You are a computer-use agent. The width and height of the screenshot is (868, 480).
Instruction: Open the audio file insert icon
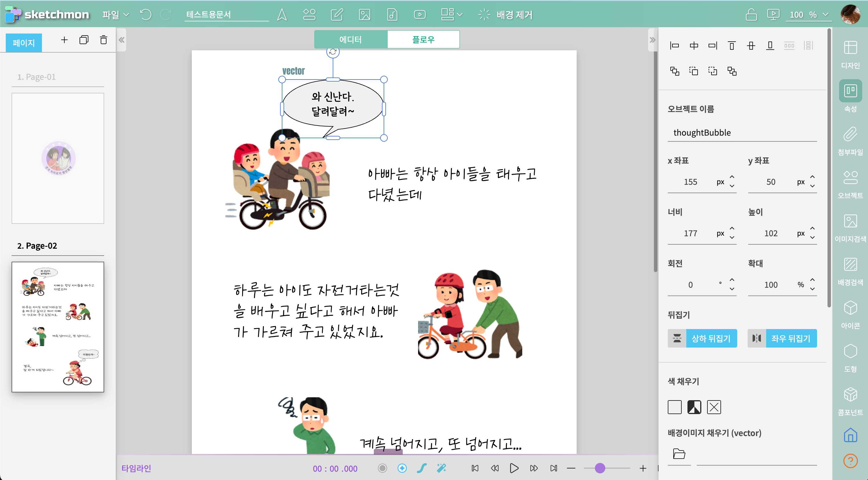point(392,14)
